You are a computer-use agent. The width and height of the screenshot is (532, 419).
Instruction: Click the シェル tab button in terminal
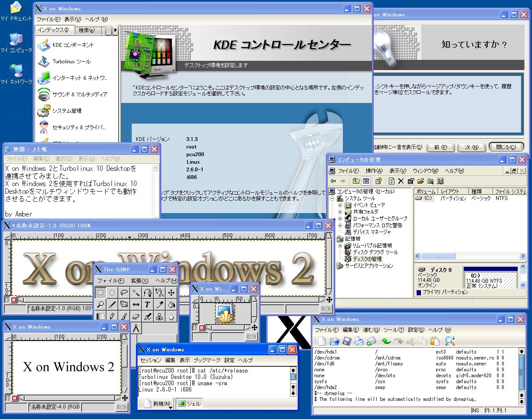(x=190, y=404)
